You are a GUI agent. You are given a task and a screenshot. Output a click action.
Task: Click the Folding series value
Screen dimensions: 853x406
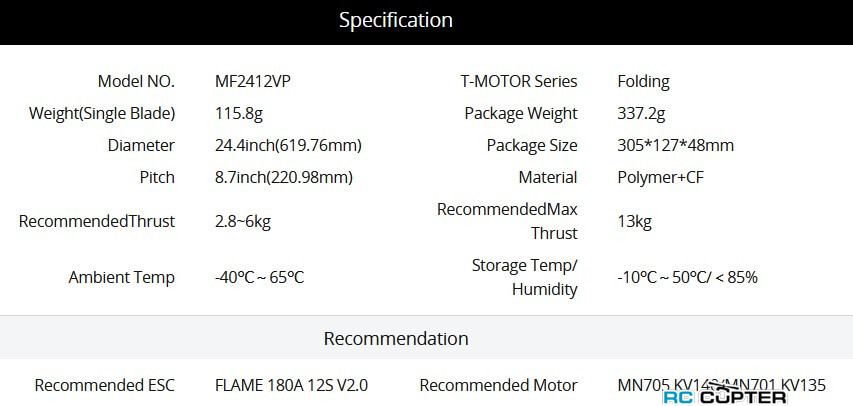644,82
